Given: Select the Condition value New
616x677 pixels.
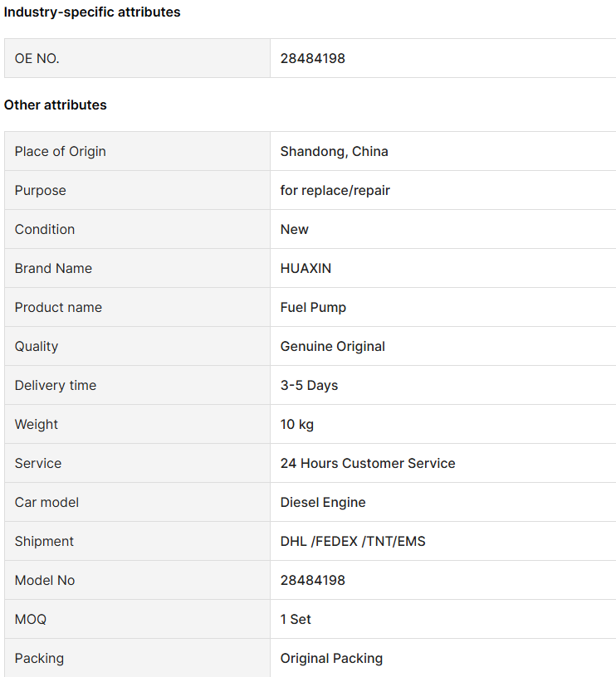Looking at the screenshot, I should tap(294, 229).
